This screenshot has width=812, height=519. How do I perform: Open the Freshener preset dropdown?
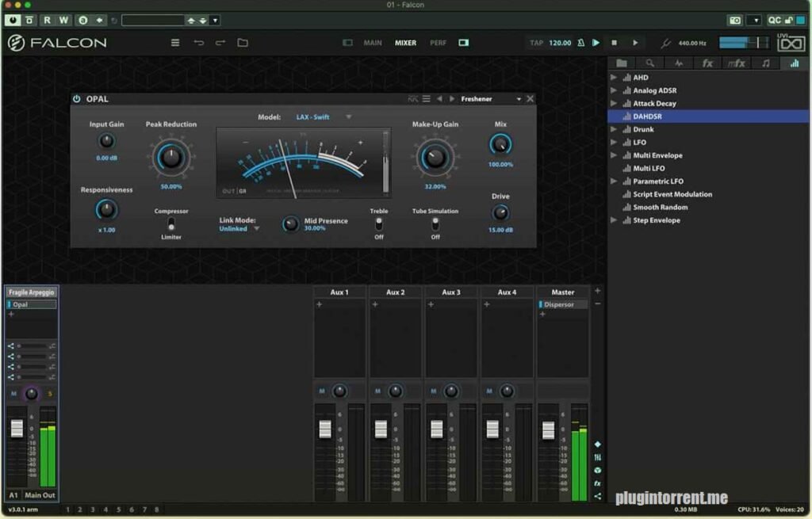click(x=491, y=99)
